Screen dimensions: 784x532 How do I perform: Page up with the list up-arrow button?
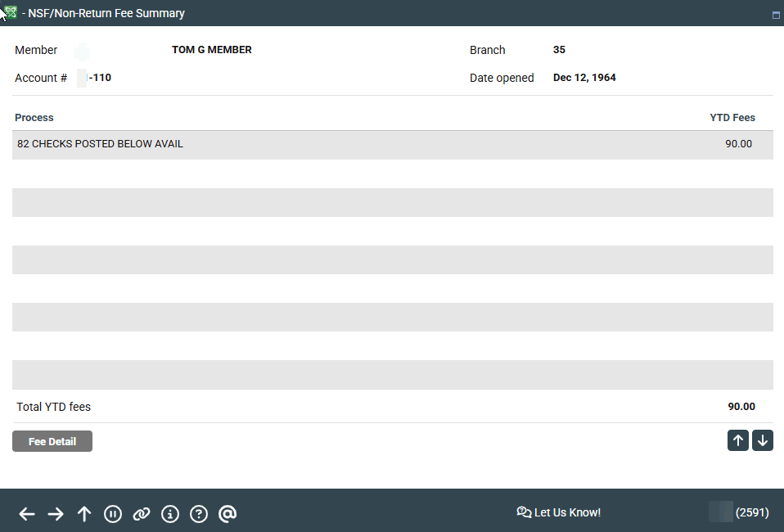pos(738,440)
